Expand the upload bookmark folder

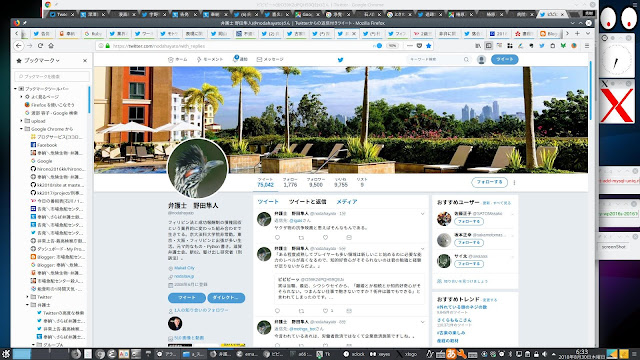click(22, 121)
